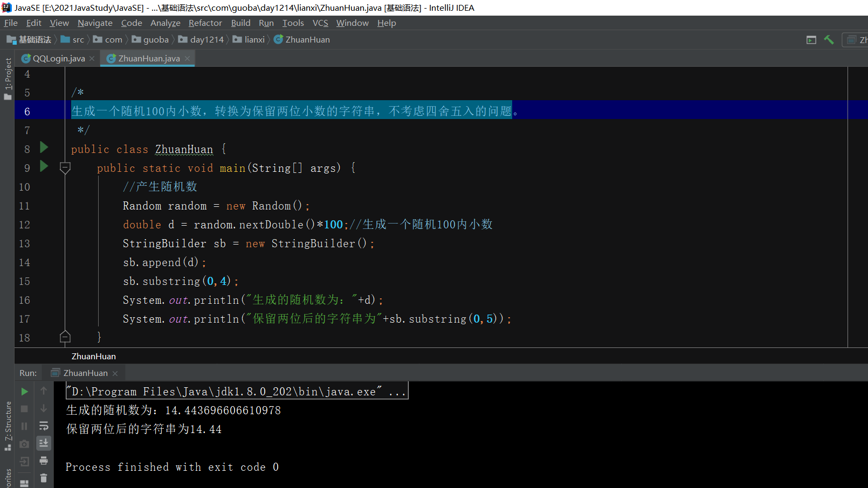Stop the running process in Run panel
868x488 pixels.
(24, 409)
